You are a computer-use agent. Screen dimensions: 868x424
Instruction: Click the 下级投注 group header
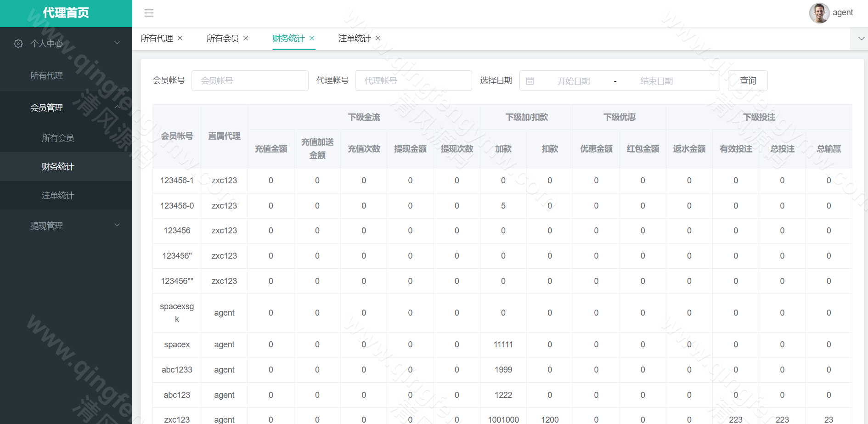pyautogui.click(x=759, y=118)
